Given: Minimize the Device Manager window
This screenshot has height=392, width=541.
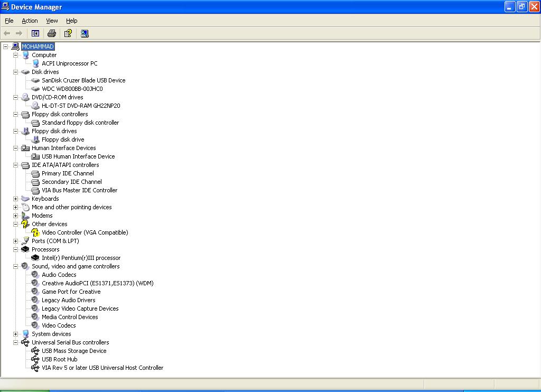Looking at the screenshot, I should 510,6.
